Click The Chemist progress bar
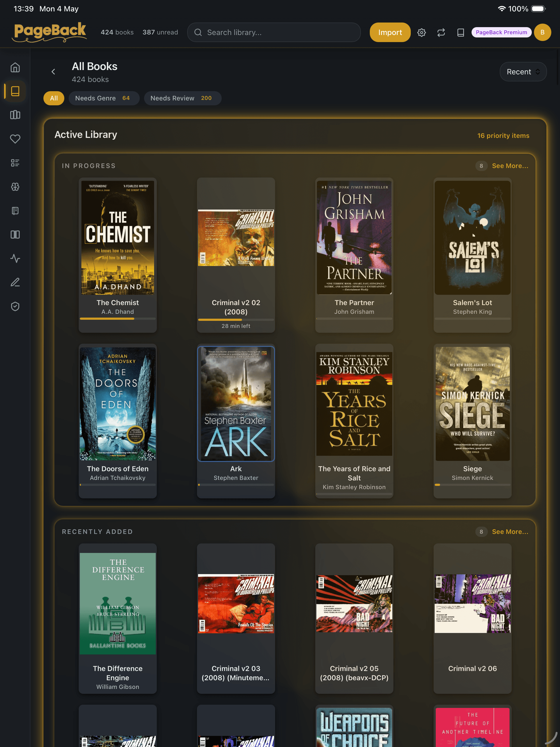Screen dimensions: 560x747 click(x=118, y=318)
